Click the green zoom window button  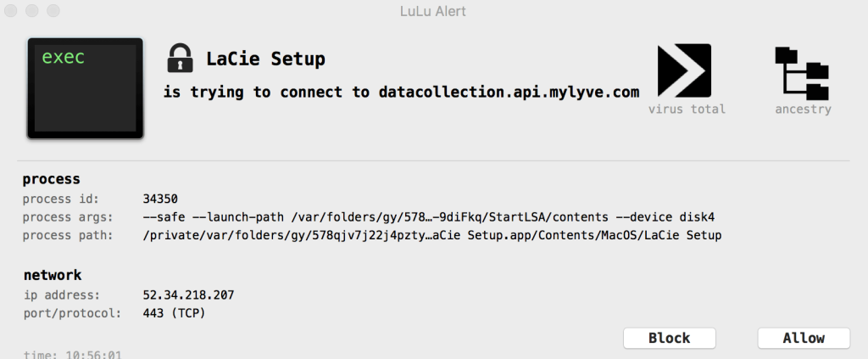tap(53, 11)
